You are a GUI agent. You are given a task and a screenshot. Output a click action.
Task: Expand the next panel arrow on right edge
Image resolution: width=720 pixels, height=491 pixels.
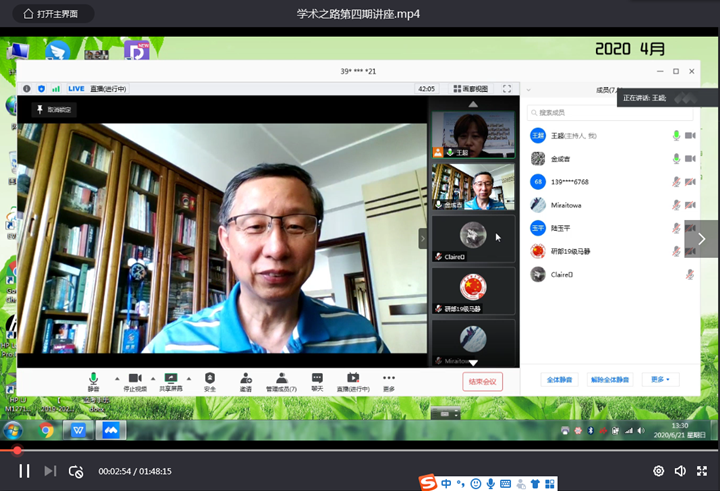(x=702, y=239)
